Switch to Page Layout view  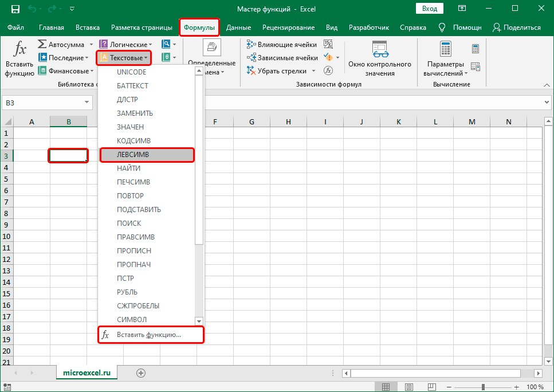[409, 387]
